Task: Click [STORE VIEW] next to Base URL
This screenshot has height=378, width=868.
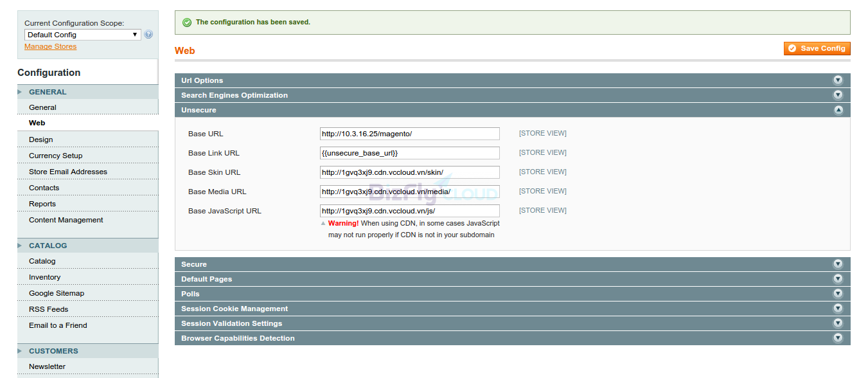Action: (543, 134)
